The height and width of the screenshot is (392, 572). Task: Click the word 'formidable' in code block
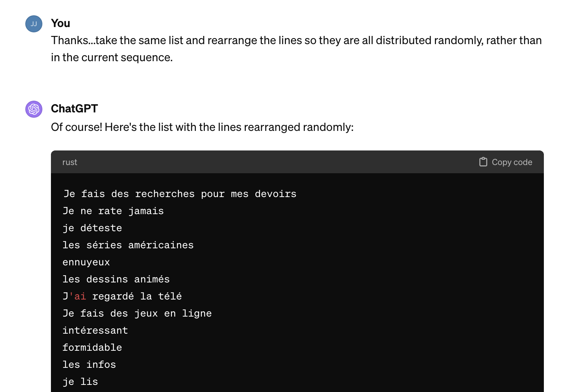(93, 348)
